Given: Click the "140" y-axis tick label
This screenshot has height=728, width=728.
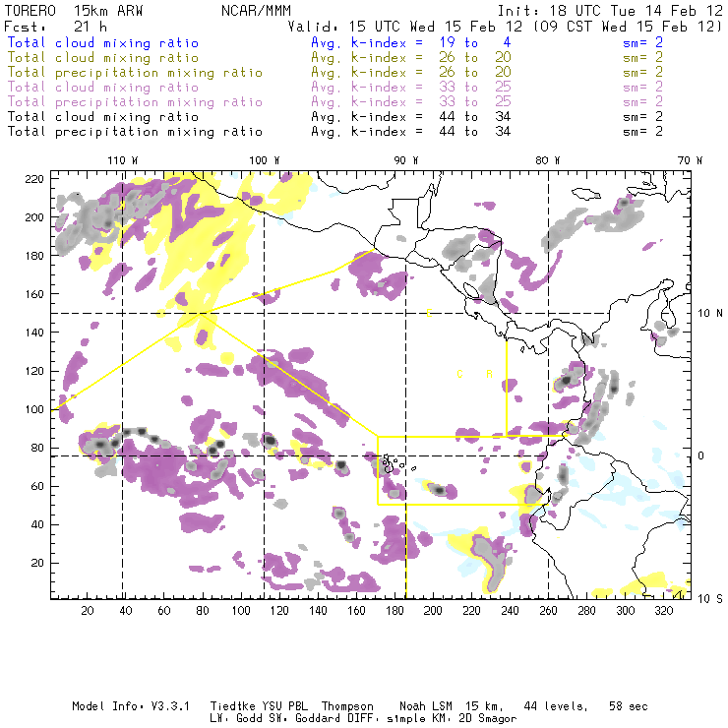Looking at the screenshot, I should coord(34,333).
